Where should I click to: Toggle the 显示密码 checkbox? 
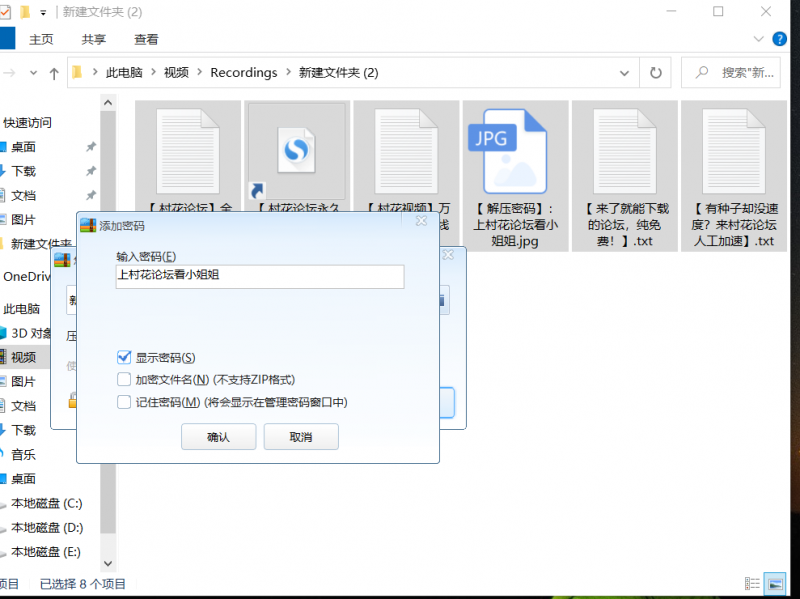point(124,357)
